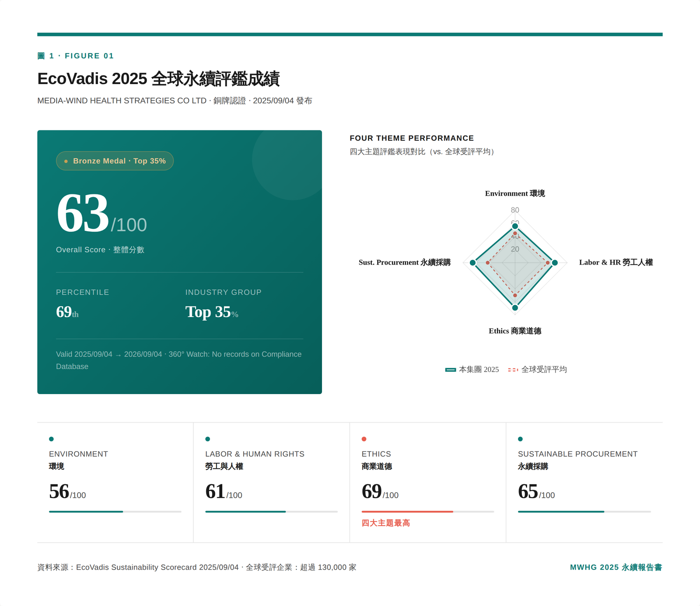Click the LABOR & HUMAN RIGHTS card heading
Viewport: 700px width, 606px height.
click(x=255, y=454)
